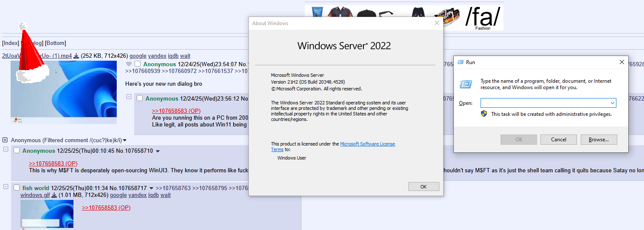644x230 pixels.
Task: Follow backlink >>107661537
Action: point(216,71)
